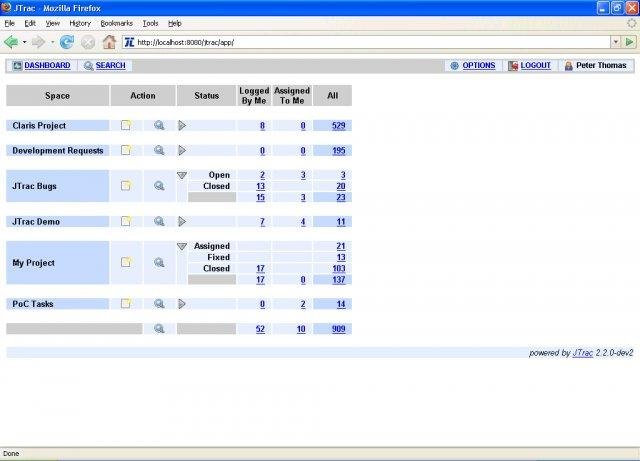
Task: Go back with the browser Back arrow
Action: pos(11,42)
